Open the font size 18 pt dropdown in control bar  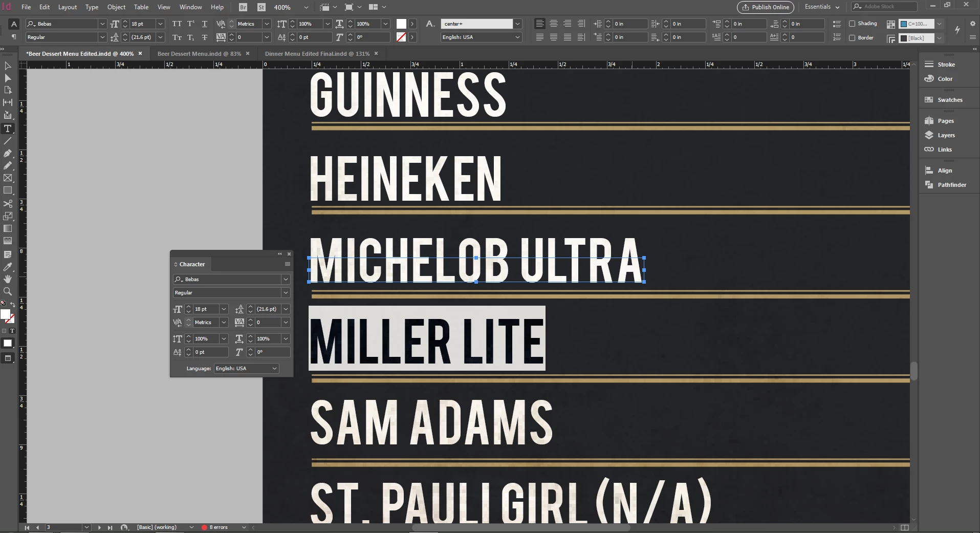[x=160, y=24]
